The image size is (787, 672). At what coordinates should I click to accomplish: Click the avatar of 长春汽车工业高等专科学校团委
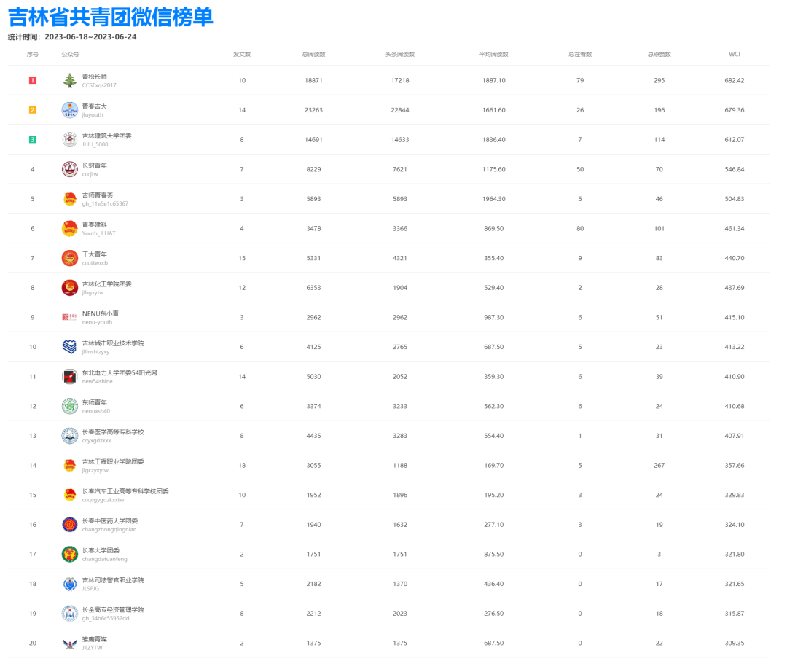pyautogui.click(x=70, y=495)
